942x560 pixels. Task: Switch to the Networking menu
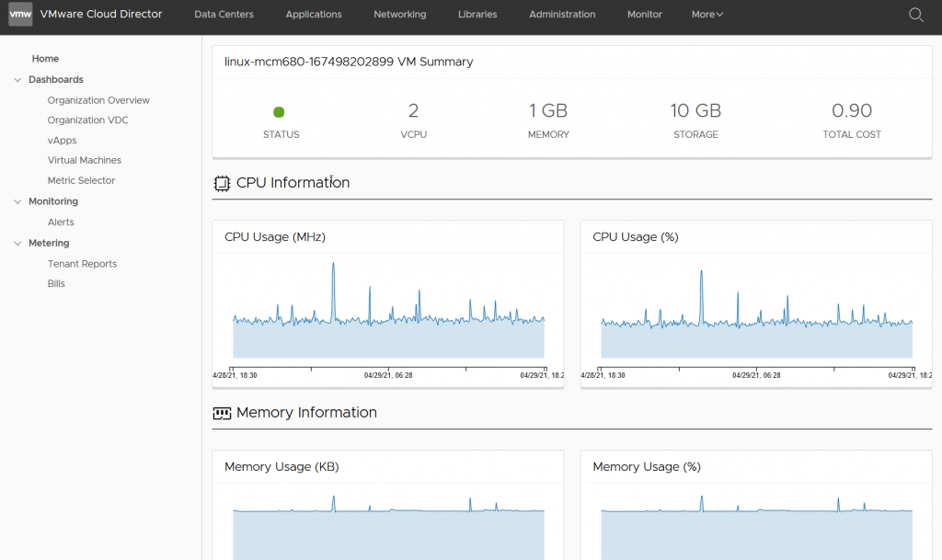tap(399, 15)
